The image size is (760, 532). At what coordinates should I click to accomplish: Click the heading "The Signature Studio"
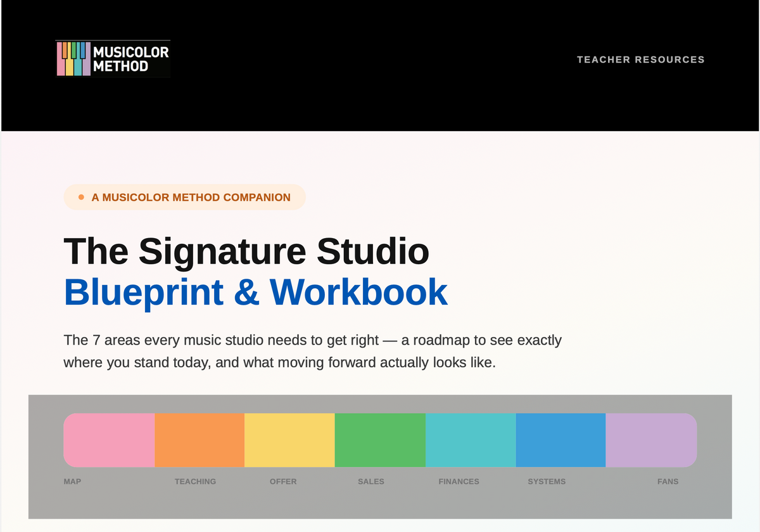tap(246, 251)
